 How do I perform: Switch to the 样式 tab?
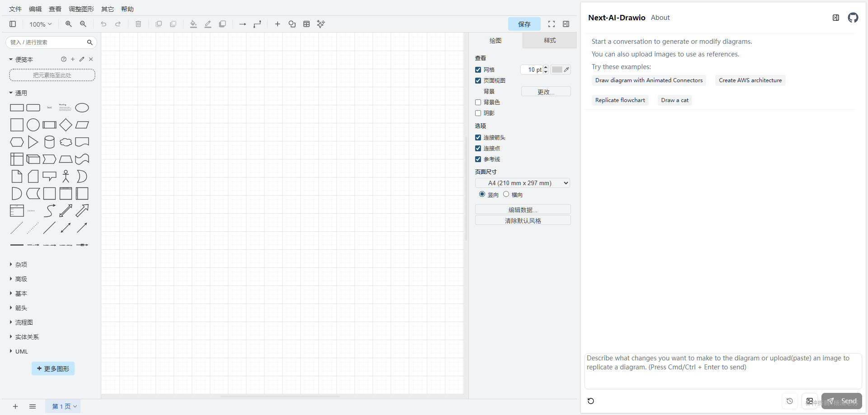550,41
